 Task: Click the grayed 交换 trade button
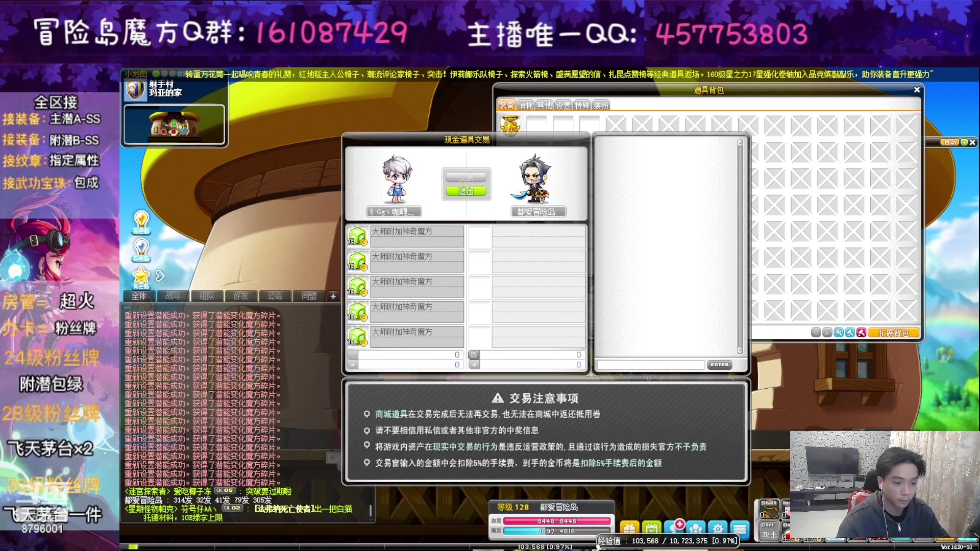[x=465, y=178]
